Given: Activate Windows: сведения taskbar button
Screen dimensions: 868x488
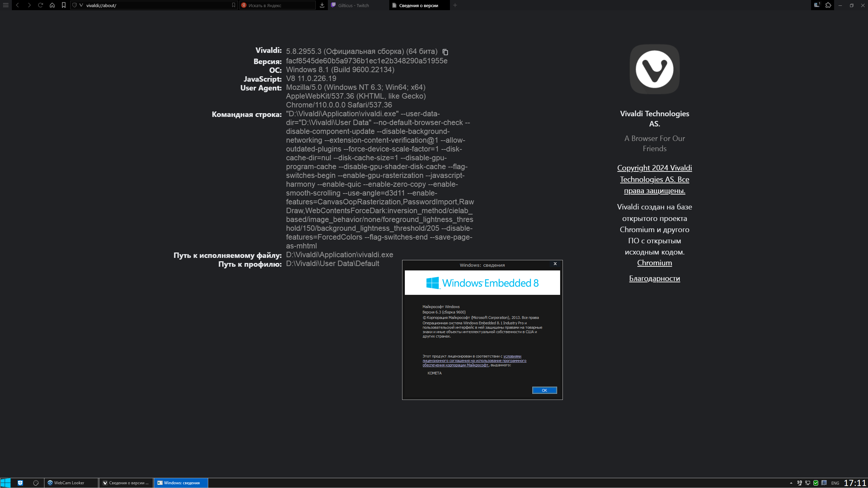Looking at the screenshot, I should [x=181, y=483].
